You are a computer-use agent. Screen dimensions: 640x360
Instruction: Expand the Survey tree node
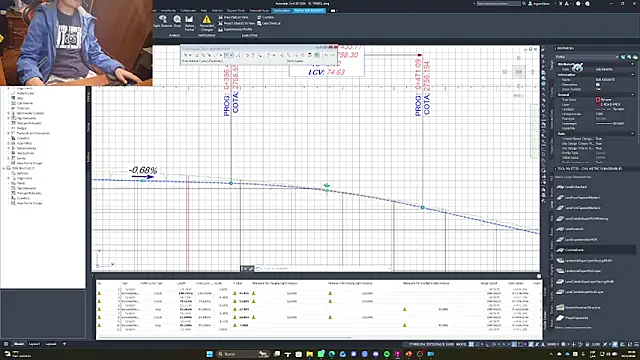pyautogui.click(x=9, y=158)
